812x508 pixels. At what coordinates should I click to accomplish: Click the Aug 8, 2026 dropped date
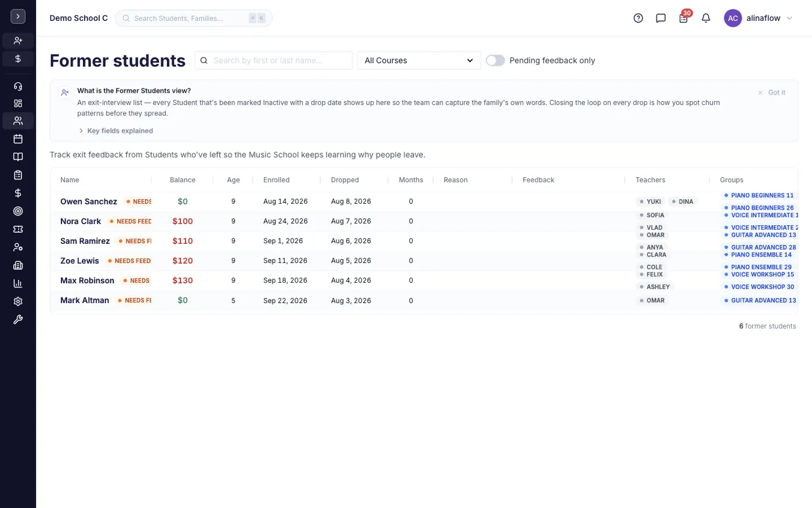click(x=351, y=201)
